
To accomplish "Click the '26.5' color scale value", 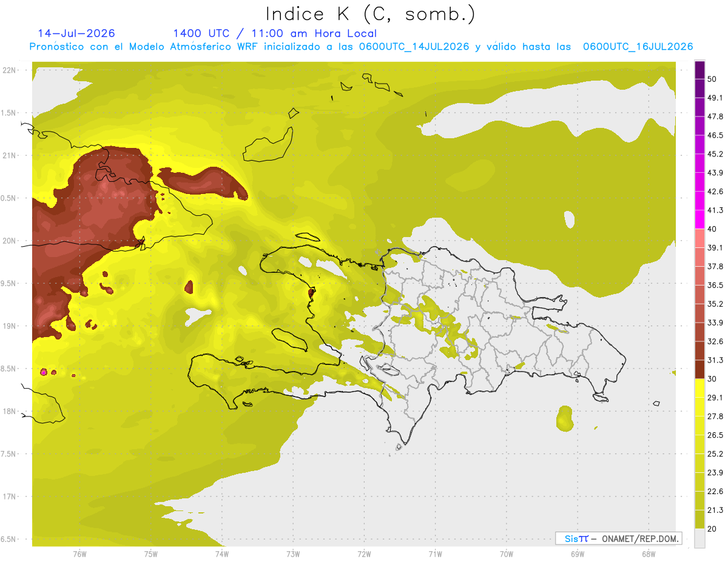I will point(715,435).
